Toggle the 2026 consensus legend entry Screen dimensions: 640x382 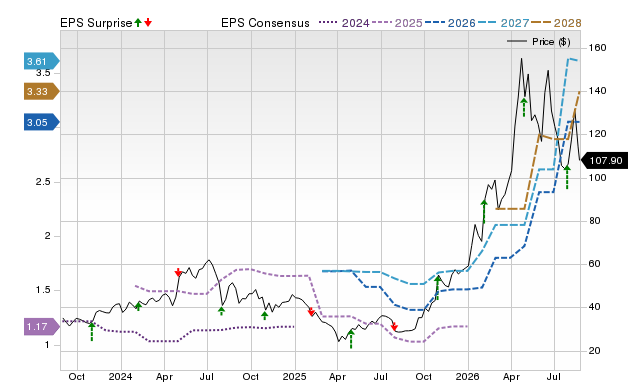coord(450,23)
